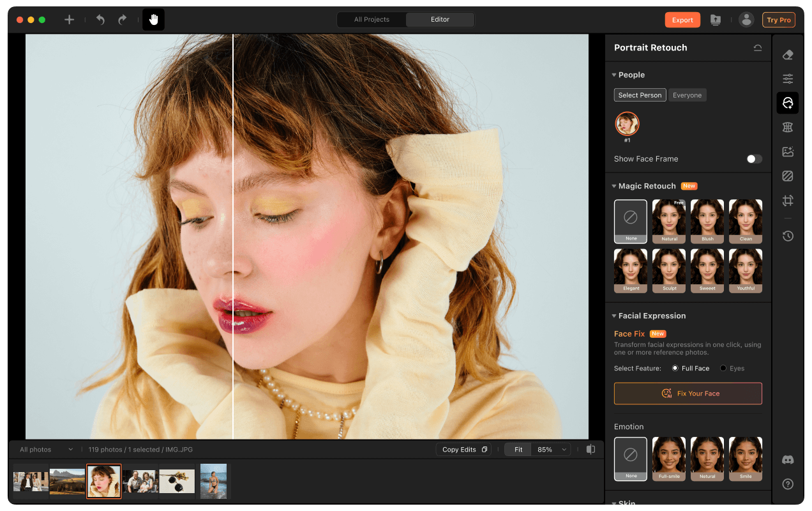
Task: Select person #1 face avatar
Action: tap(627, 124)
